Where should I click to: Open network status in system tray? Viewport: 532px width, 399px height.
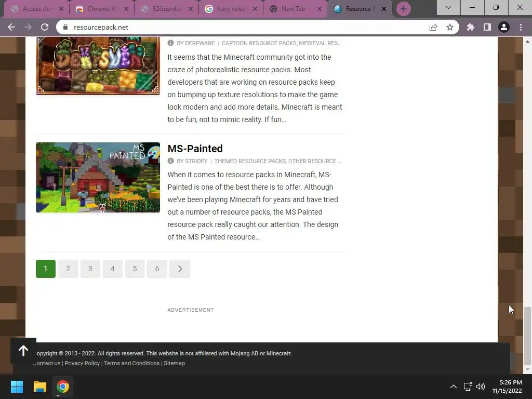(468, 387)
